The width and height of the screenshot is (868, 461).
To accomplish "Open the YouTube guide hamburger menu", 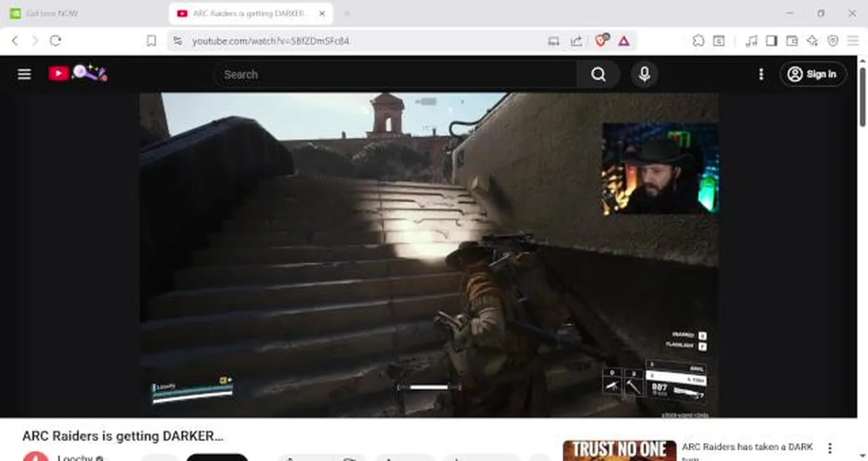I will [x=24, y=74].
